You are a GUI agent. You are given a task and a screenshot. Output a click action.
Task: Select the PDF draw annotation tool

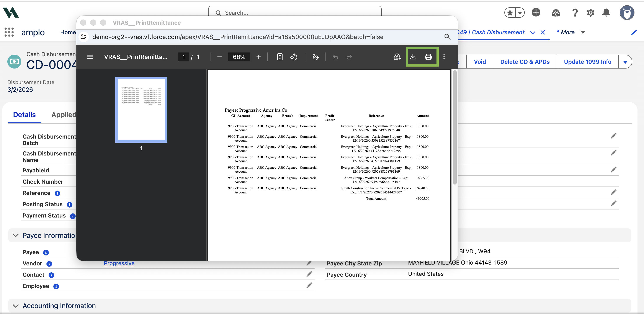coord(315,57)
